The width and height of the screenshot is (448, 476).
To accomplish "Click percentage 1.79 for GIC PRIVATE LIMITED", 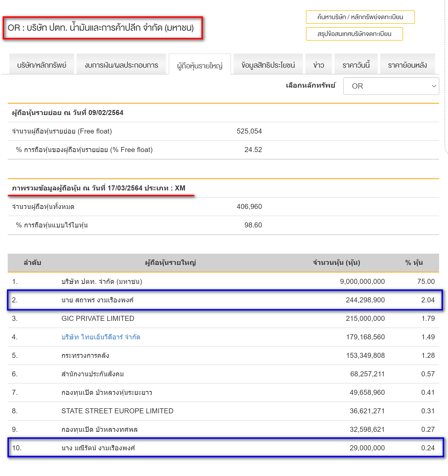I will tap(428, 318).
